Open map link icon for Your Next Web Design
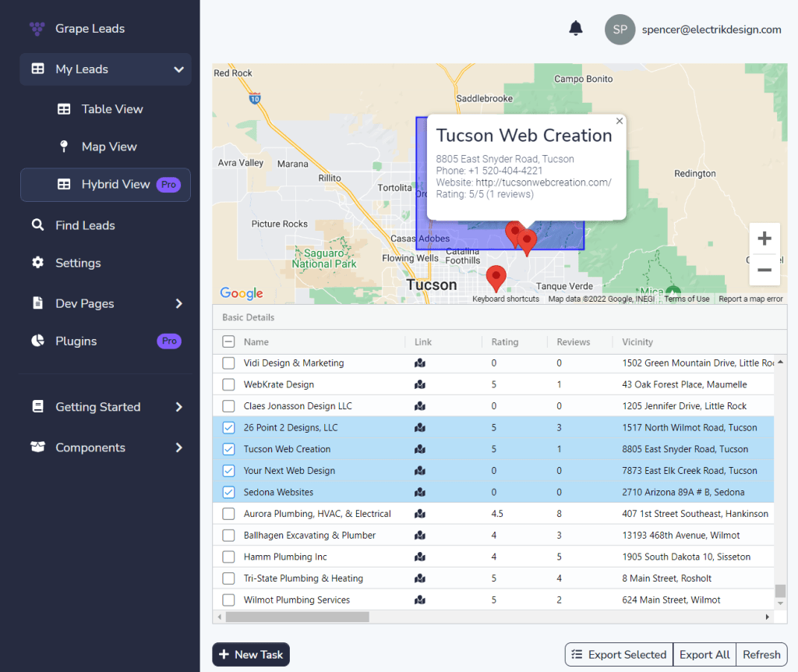 coord(420,470)
